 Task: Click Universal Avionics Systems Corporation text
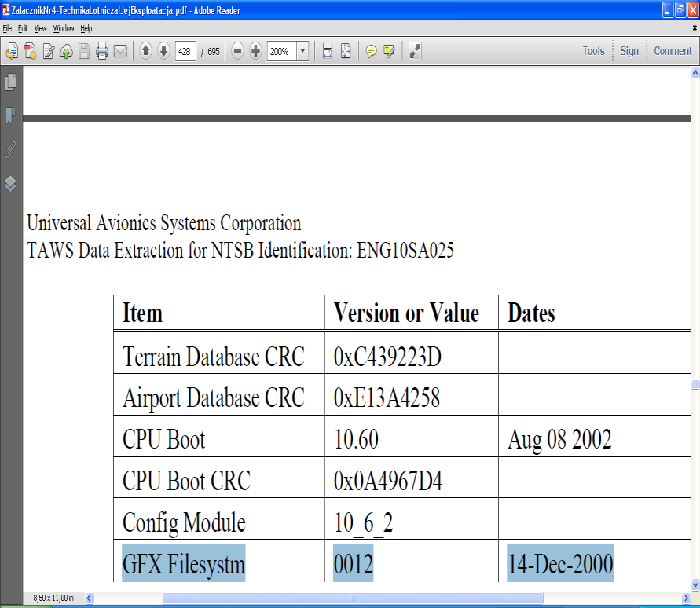click(164, 223)
